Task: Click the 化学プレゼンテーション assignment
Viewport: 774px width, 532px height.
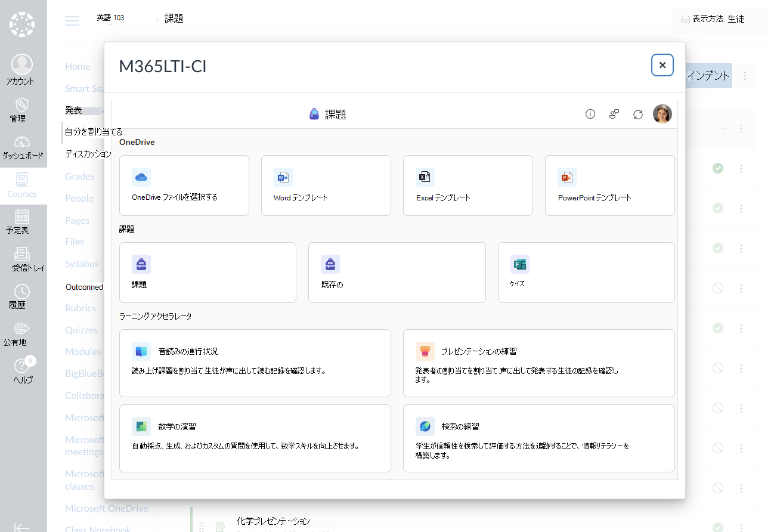Action: (x=273, y=521)
